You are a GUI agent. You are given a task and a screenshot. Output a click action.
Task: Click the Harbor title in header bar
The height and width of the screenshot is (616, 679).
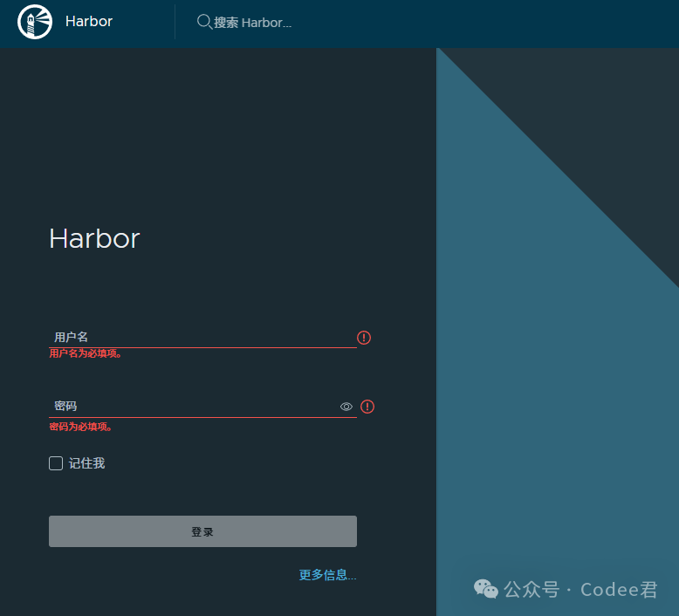coord(89,21)
